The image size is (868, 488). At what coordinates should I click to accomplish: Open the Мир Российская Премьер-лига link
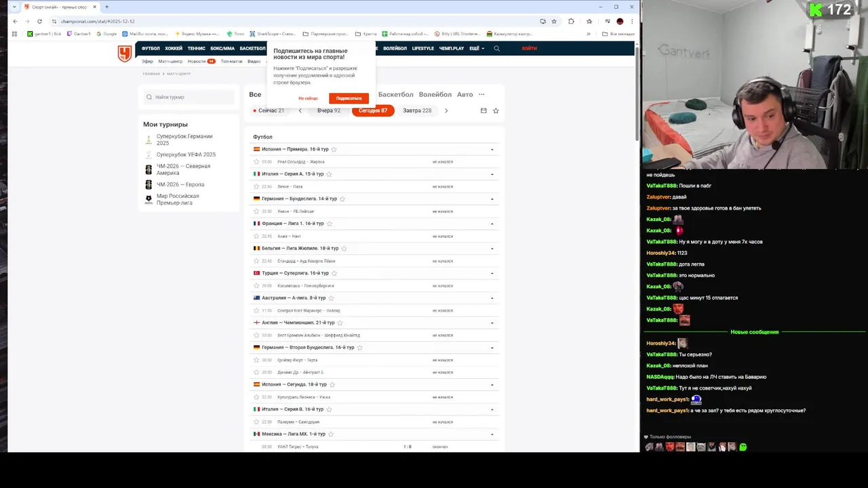[x=178, y=199]
